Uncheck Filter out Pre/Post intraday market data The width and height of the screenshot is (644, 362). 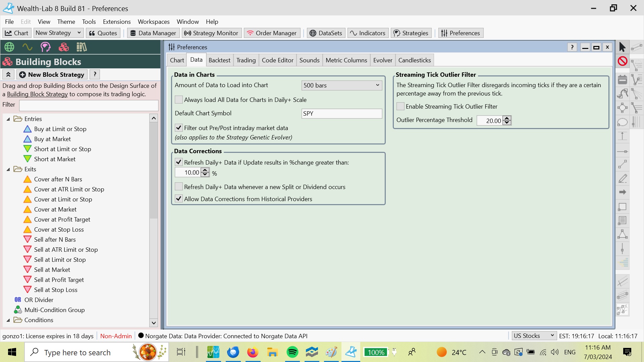click(179, 128)
